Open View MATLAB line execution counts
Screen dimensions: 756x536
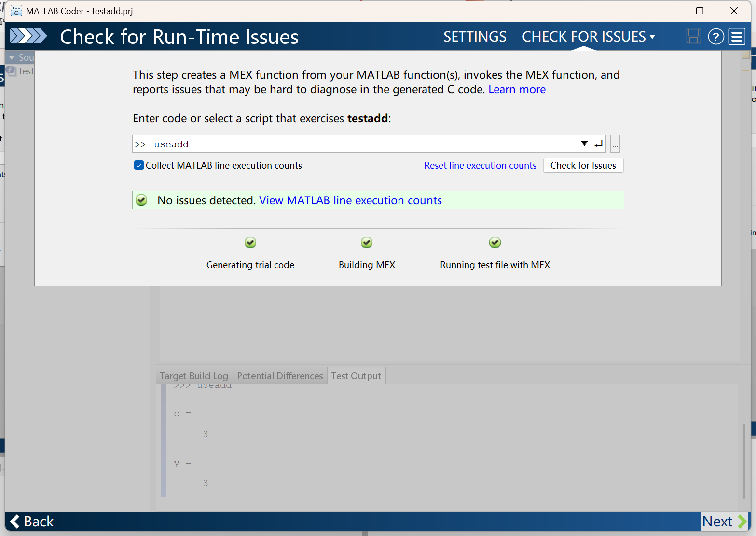click(x=350, y=200)
